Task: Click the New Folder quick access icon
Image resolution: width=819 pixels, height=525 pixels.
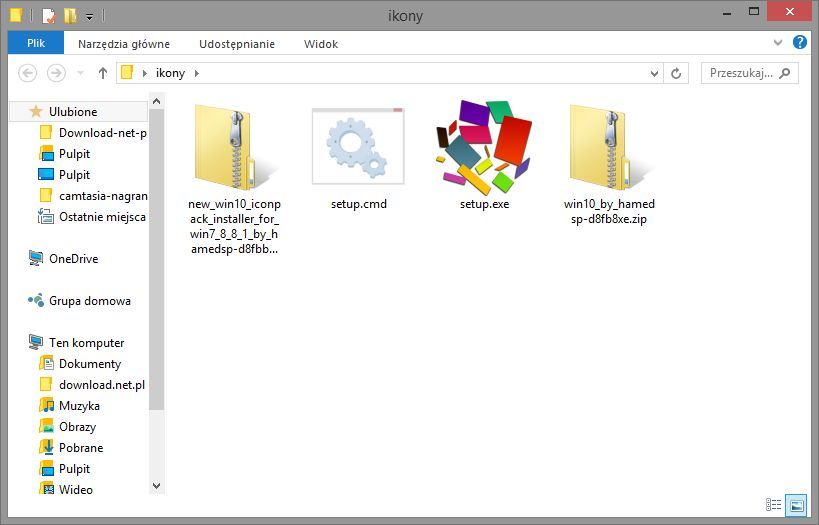Action: pos(70,16)
